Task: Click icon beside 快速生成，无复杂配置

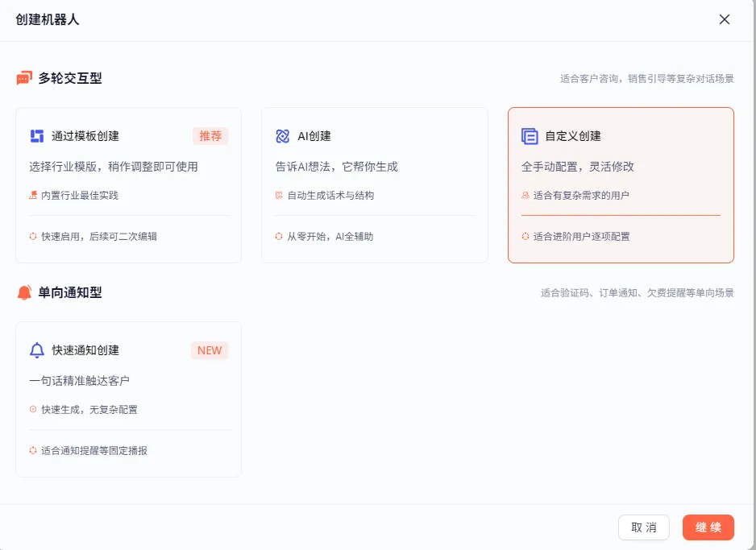Action: coord(33,409)
